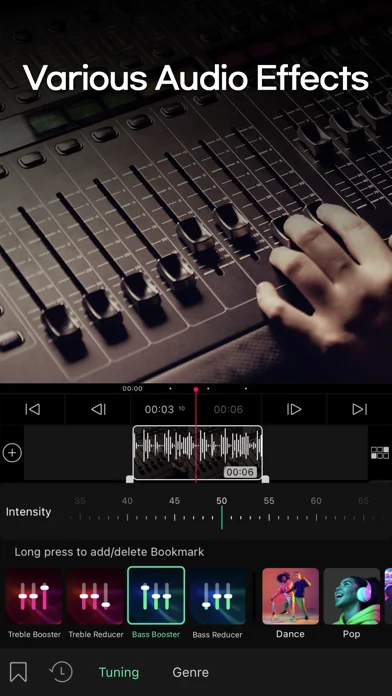Open the history clock icon
392x696 pixels.
60,672
